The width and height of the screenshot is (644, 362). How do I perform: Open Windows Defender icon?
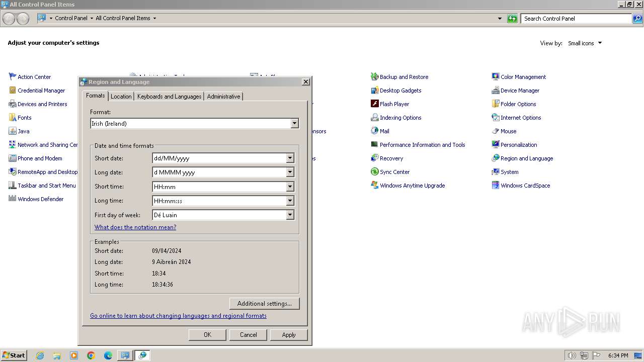(x=13, y=199)
